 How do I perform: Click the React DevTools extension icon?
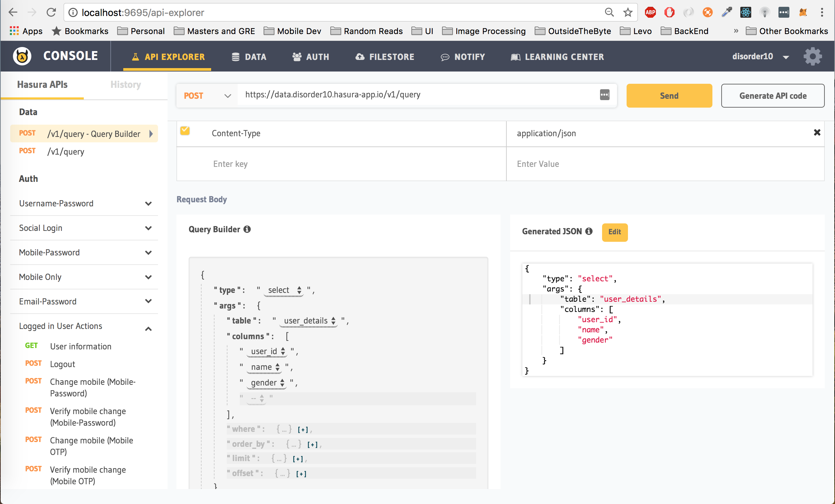point(745,13)
